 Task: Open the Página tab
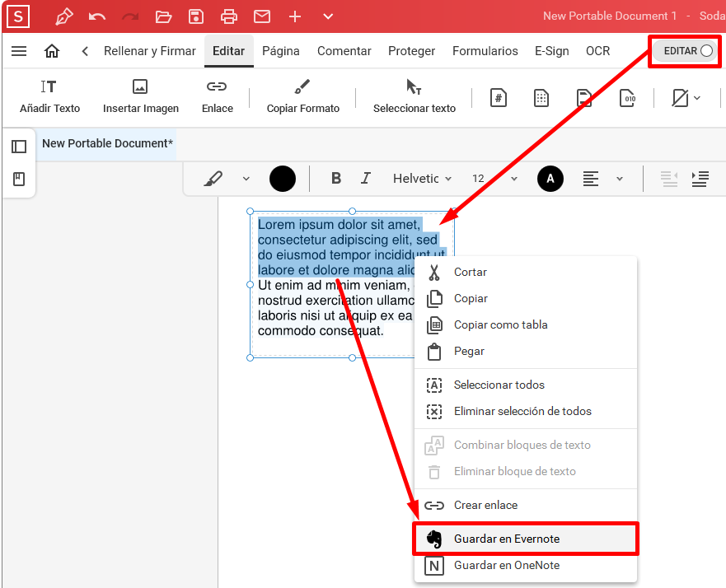[x=280, y=51]
